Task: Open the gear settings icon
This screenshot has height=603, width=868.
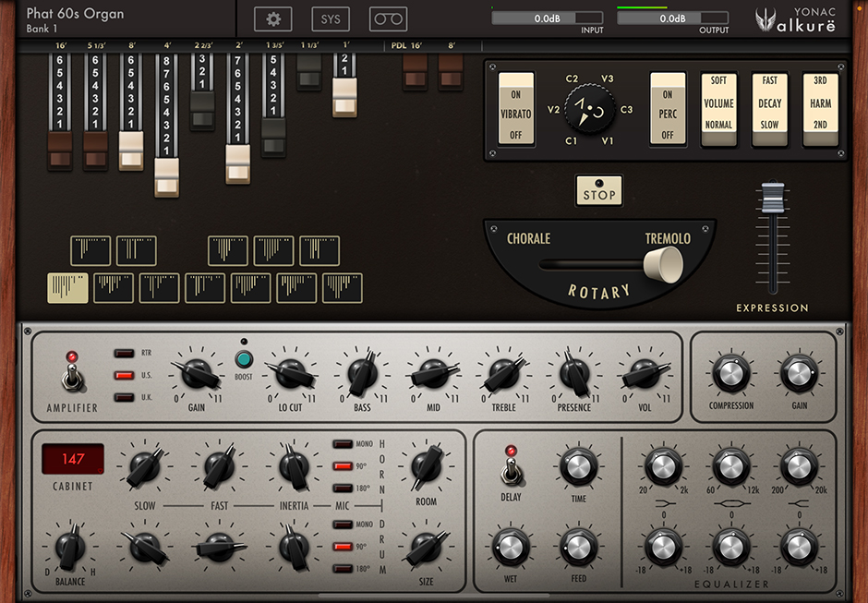Action: point(272,18)
